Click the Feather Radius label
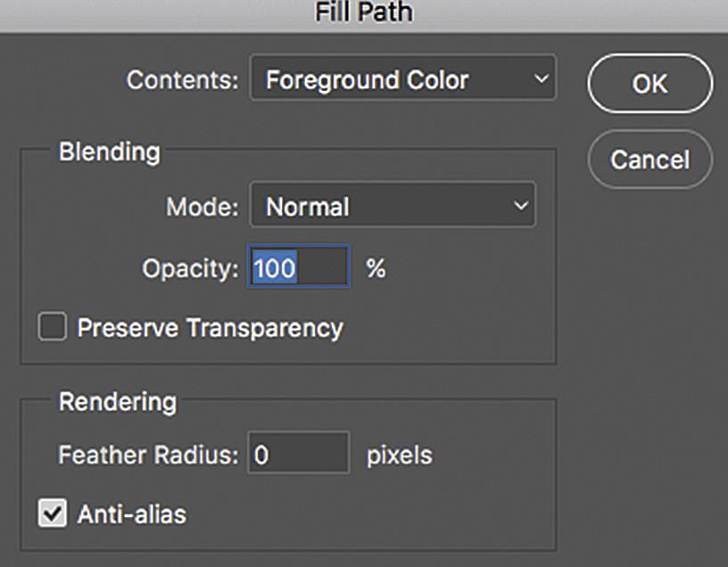This screenshot has width=728, height=567. click(x=149, y=455)
